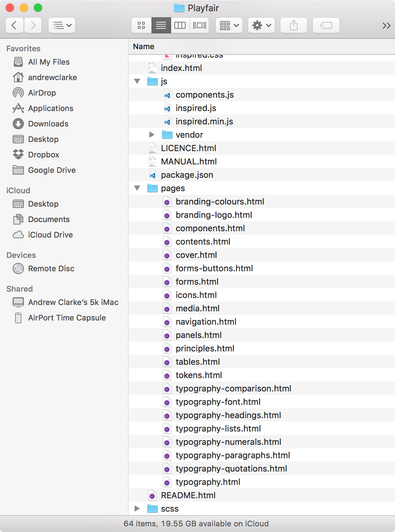Image resolution: width=395 pixels, height=532 pixels.
Task: Click the Edit Tags toolbar button
Action: [326, 26]
